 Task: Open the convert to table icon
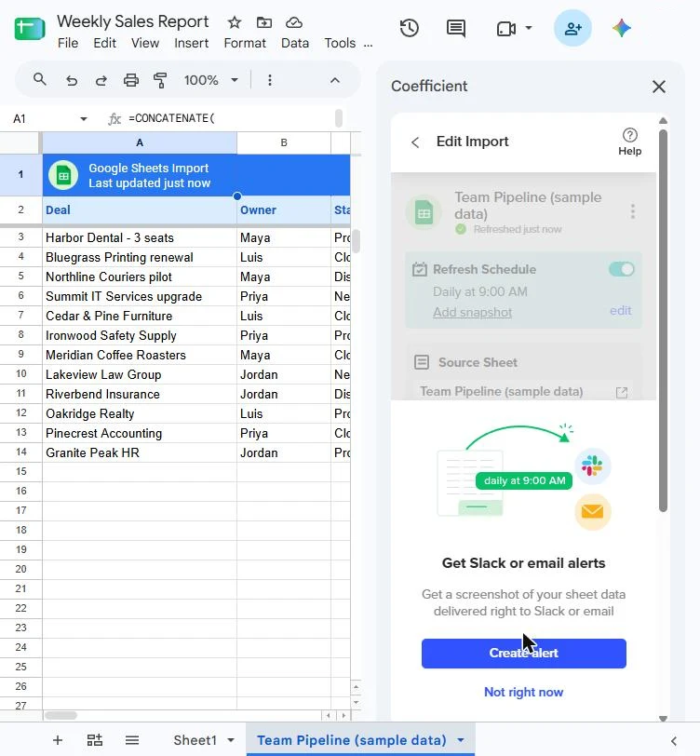pyautogui.click(x=95, y=740)
